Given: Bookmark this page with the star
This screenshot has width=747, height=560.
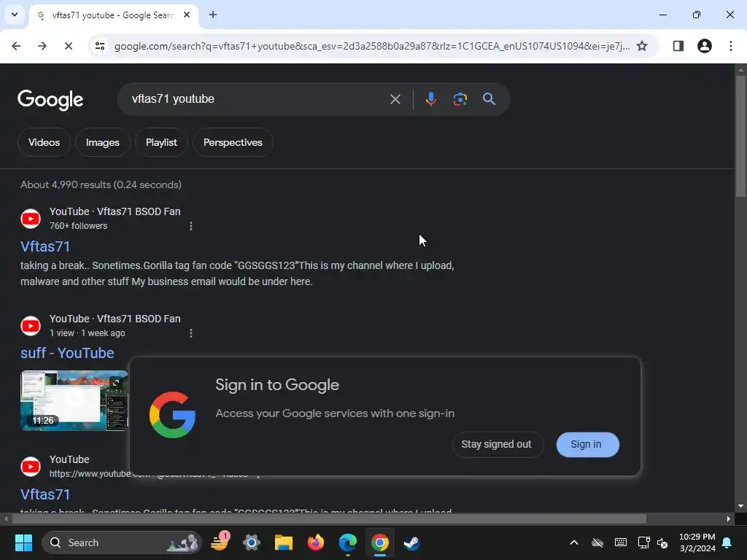Looking at the screenshot, I should click(642, 46).
